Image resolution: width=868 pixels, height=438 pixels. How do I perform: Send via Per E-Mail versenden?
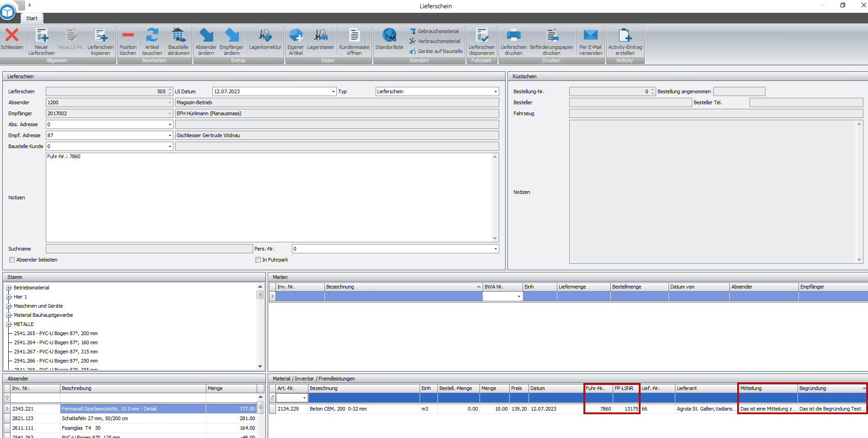(x=590, y=36)
